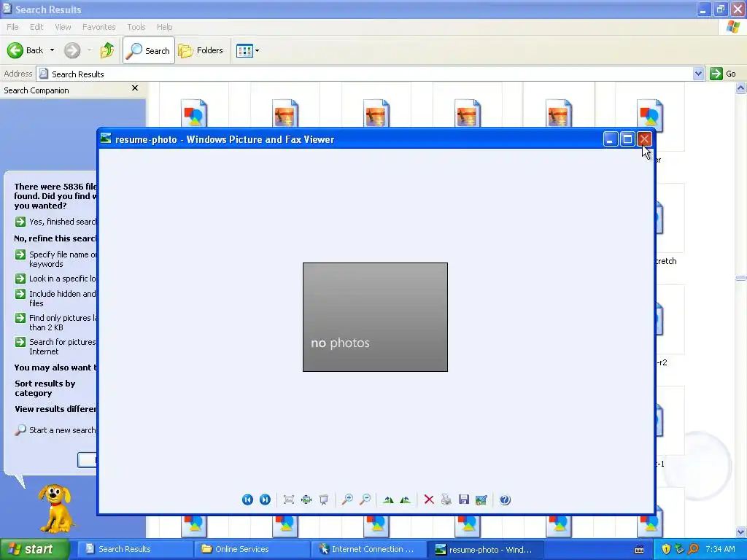
Task: Minimize the resume-photo viewer window
Action: point(611,139)
